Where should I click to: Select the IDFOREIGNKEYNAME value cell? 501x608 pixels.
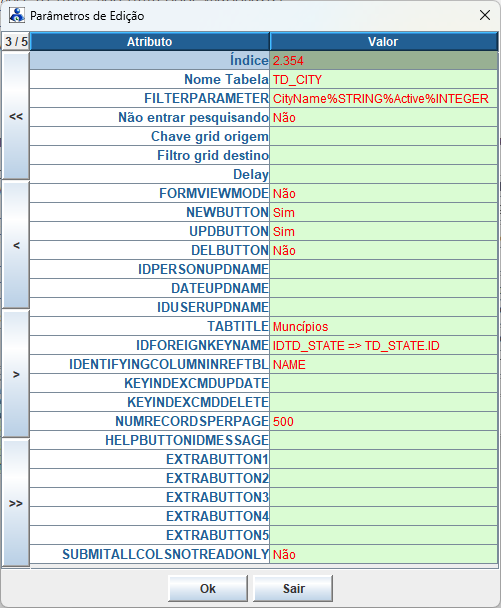click(384, 345)
